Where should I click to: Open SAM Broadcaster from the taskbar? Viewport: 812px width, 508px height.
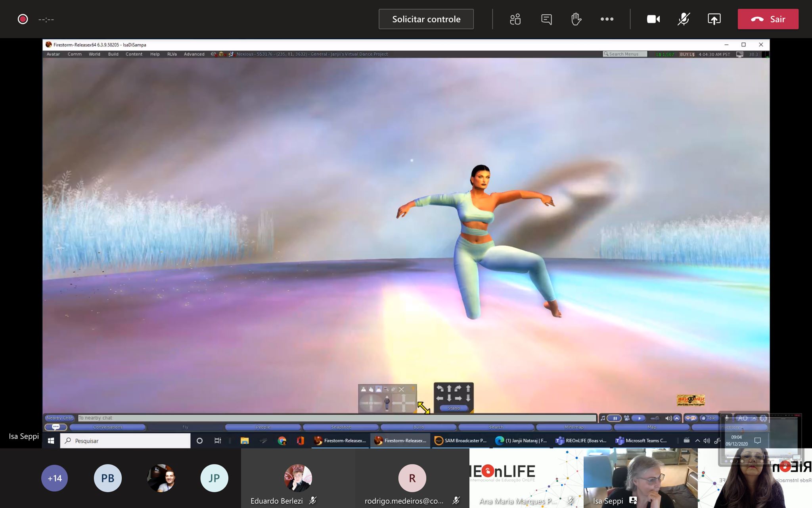point(461,441)
